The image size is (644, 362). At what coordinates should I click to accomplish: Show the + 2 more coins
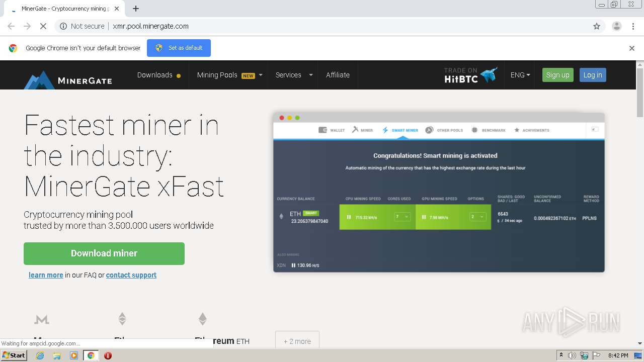297,340
